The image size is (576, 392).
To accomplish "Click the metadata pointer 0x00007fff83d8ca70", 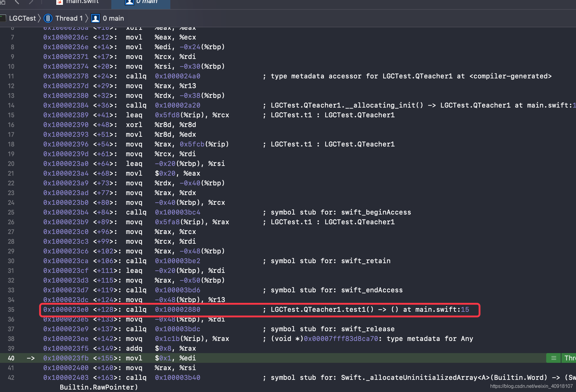I will [x=341, y=339].
